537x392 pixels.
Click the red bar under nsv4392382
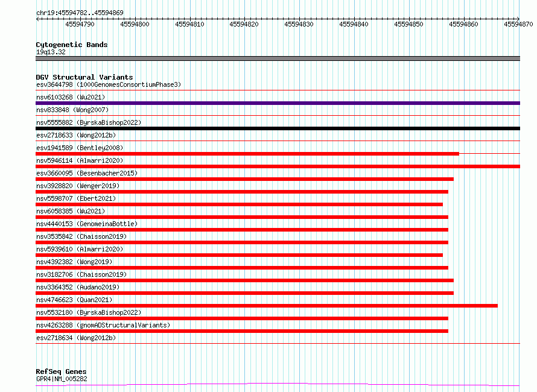pyautogui.click(x=242, y=268)
